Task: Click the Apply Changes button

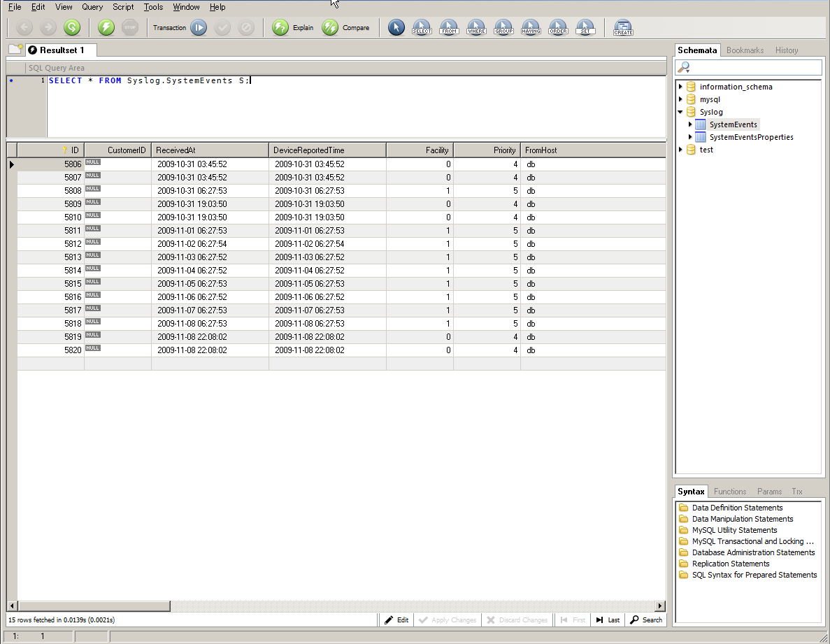Action: click(448, 620)
